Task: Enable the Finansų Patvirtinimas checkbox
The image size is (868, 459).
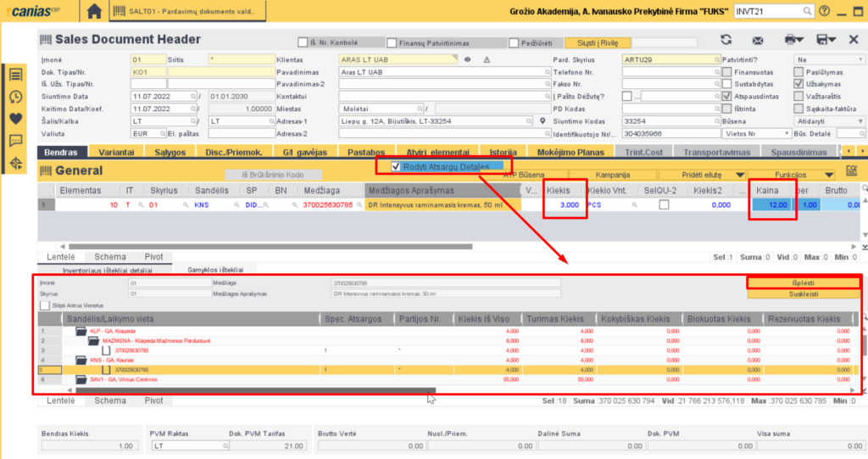Action: pos(391,43)
